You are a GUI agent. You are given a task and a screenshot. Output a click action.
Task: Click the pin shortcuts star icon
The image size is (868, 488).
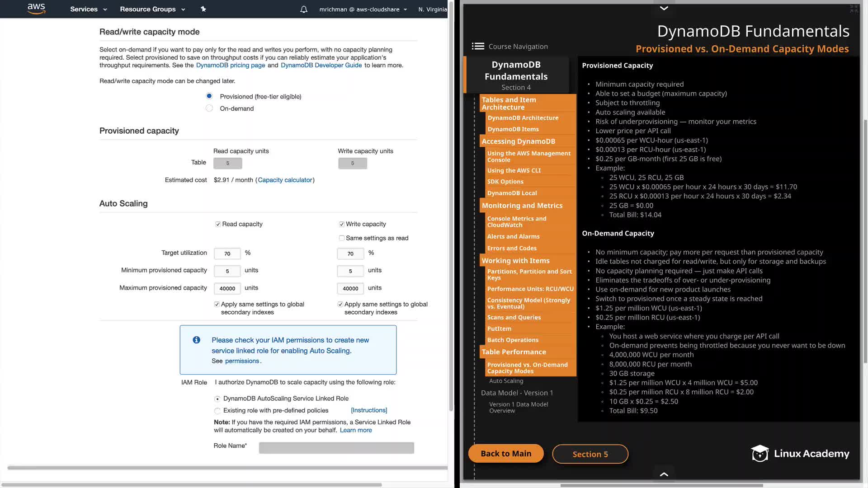point(203,9)
